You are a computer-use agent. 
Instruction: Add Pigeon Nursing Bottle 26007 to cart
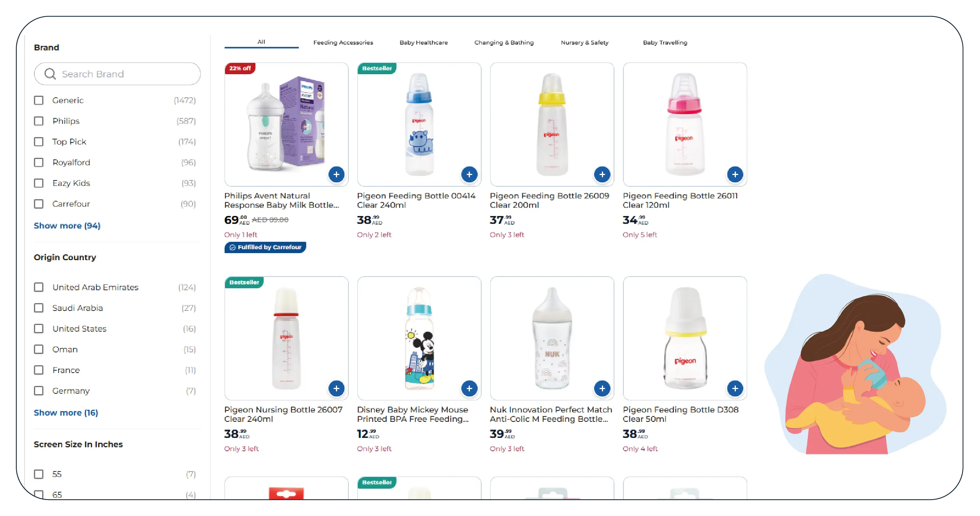click(x=336, y=389)
